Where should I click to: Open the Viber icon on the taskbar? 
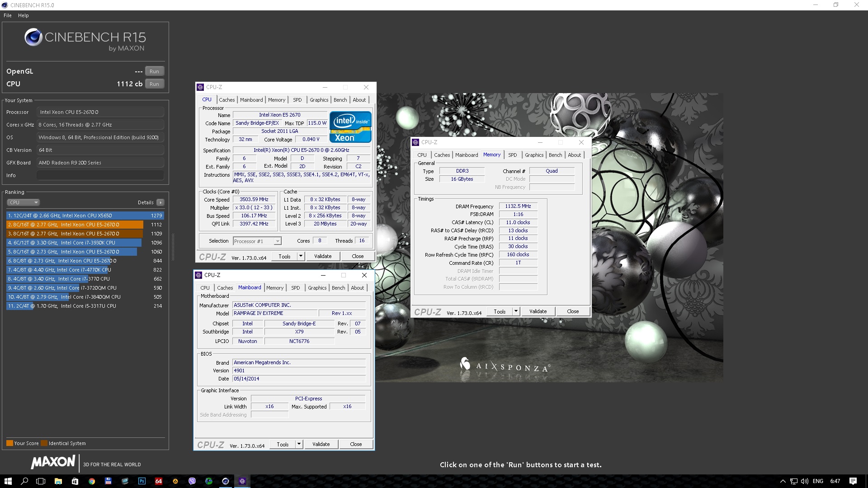[x=192, y=481]
